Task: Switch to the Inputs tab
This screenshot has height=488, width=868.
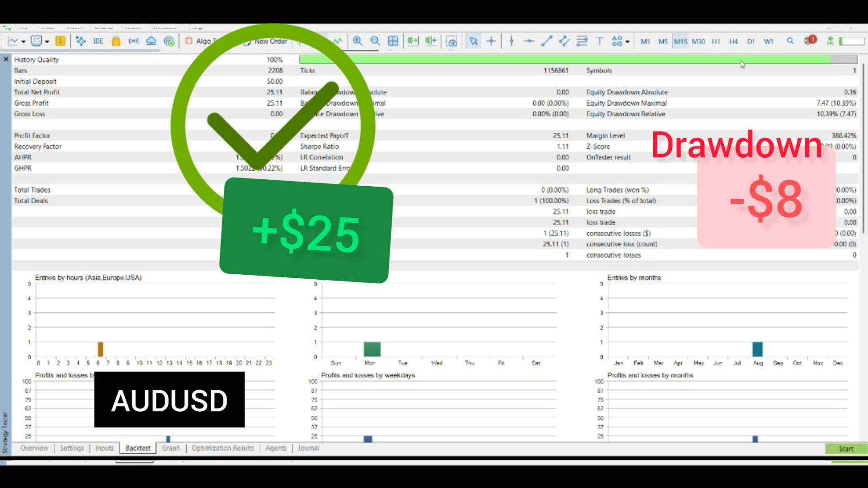Action: tap(104, 448)
